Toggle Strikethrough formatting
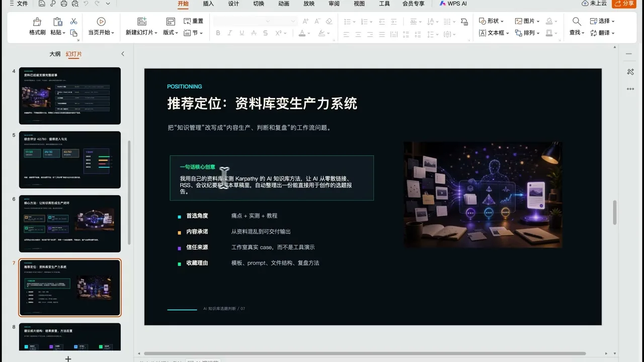The width and height of the screenshot is (644, 362). pyautogui.click(x=254, y=33)
